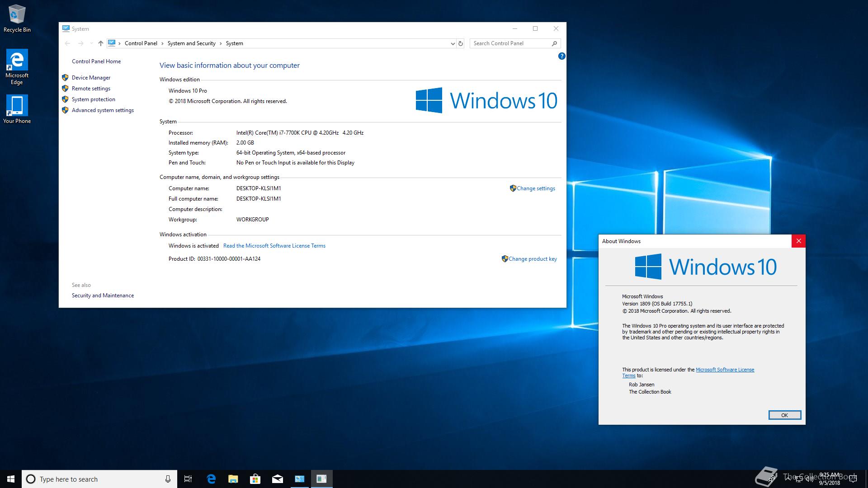Screen dimensions: 868x488
Task: Open Security and Maintenance link
Action: coord(103,296)
